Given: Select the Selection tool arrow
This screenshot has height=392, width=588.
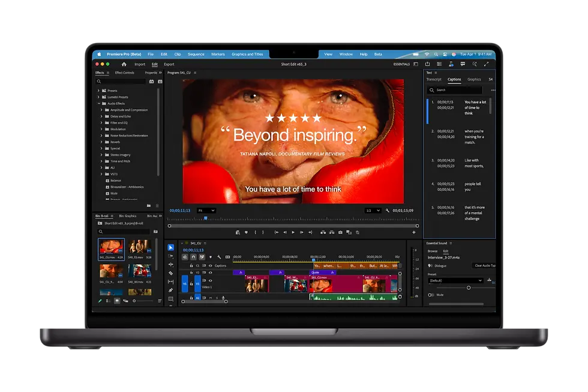Looking at the screenshot, I should pos(170,247).
